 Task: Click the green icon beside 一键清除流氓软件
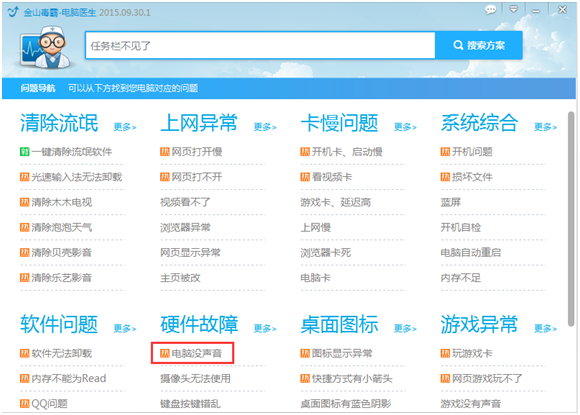24,152
